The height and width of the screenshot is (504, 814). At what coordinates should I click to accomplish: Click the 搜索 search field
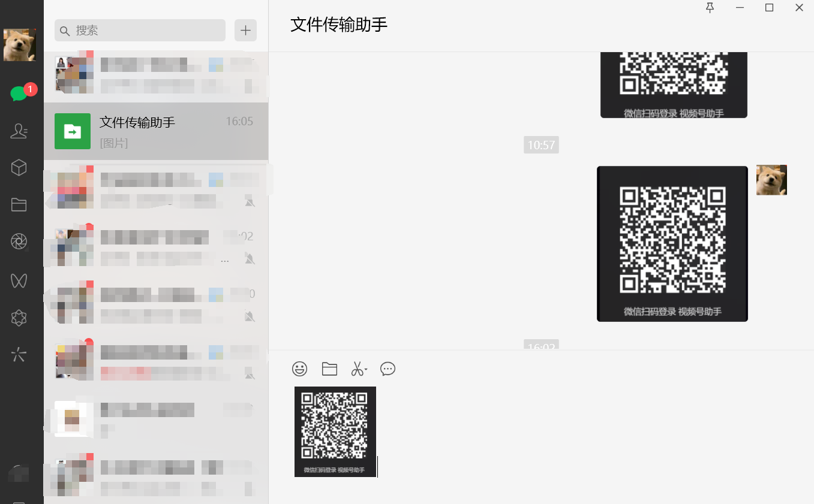tap(140, 31)
